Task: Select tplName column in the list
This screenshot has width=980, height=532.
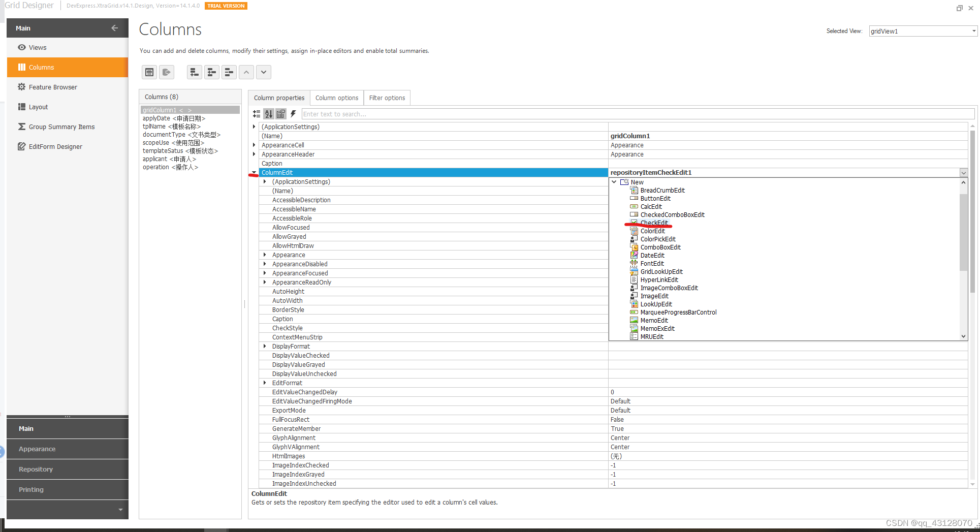Action: pyautogui.click(x=172, y=127)
